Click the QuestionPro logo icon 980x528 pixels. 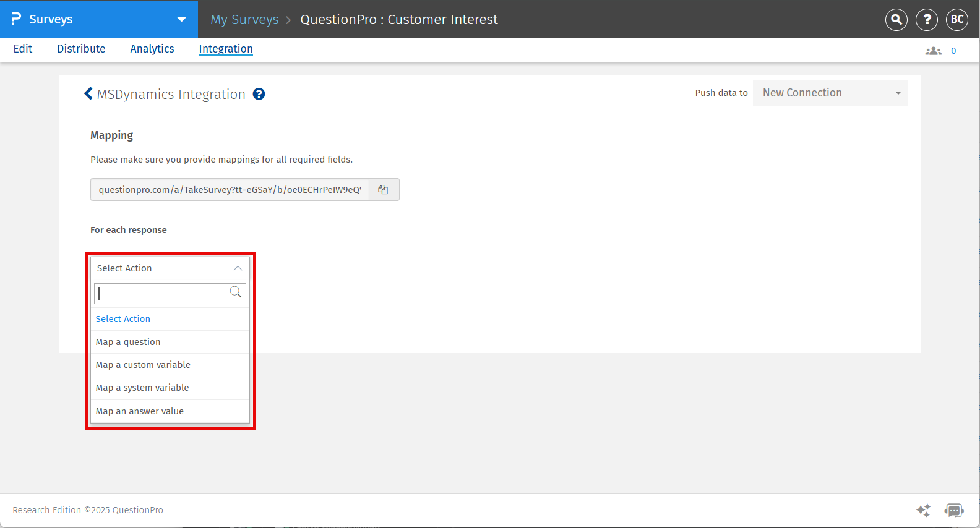point(16,19)
